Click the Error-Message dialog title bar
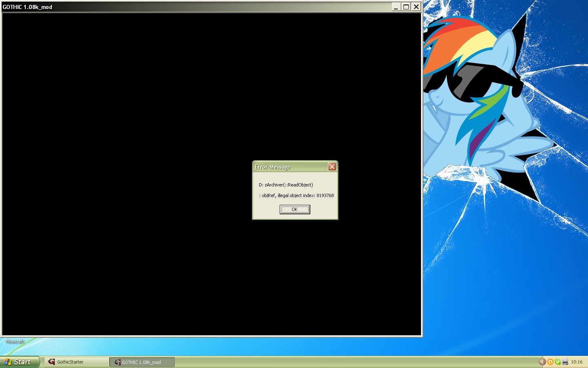 pos(290,167)
